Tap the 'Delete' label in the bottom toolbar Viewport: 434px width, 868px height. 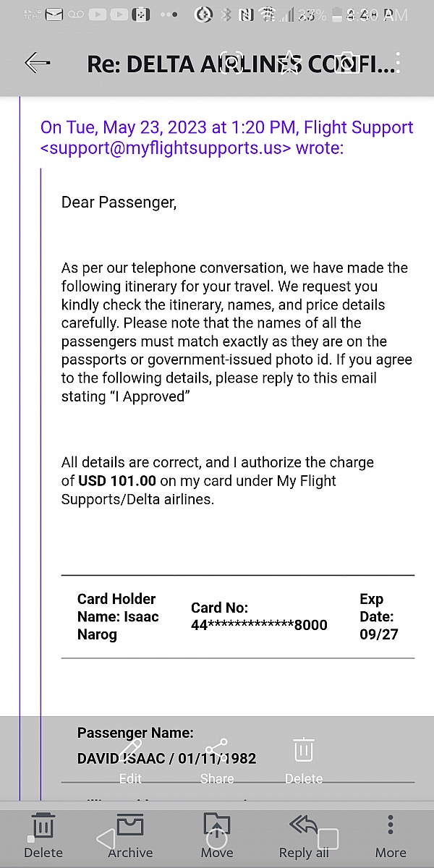pyautogui.click(x=43, y=853)
